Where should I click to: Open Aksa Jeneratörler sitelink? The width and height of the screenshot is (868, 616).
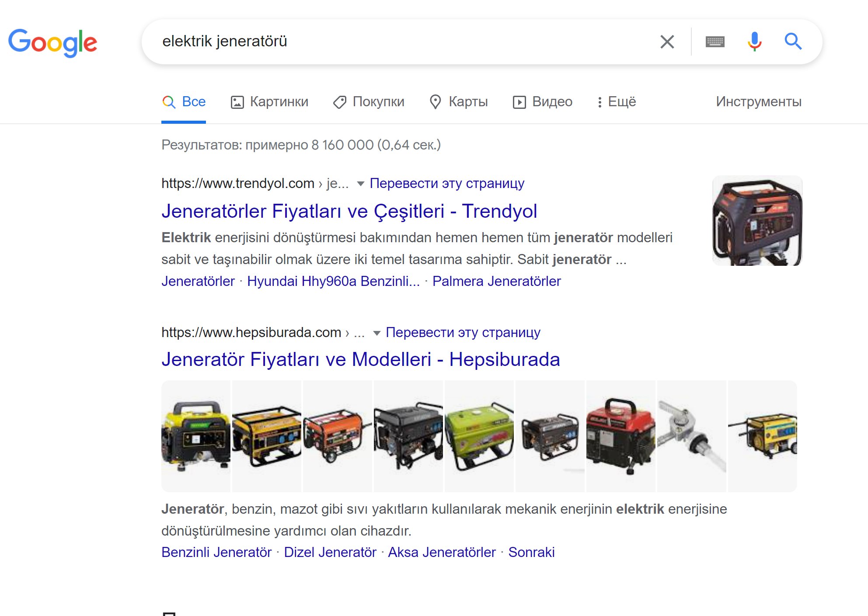pos(442,552)
